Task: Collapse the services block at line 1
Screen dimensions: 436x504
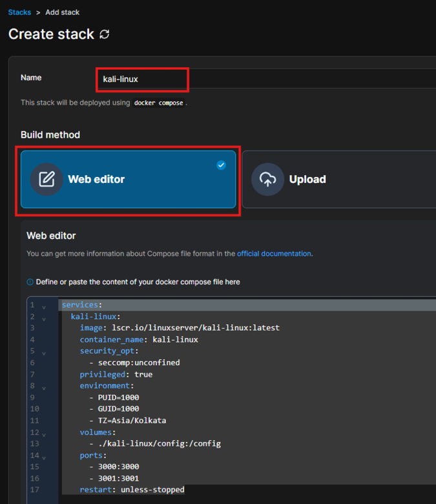Action: click(44, 308)
